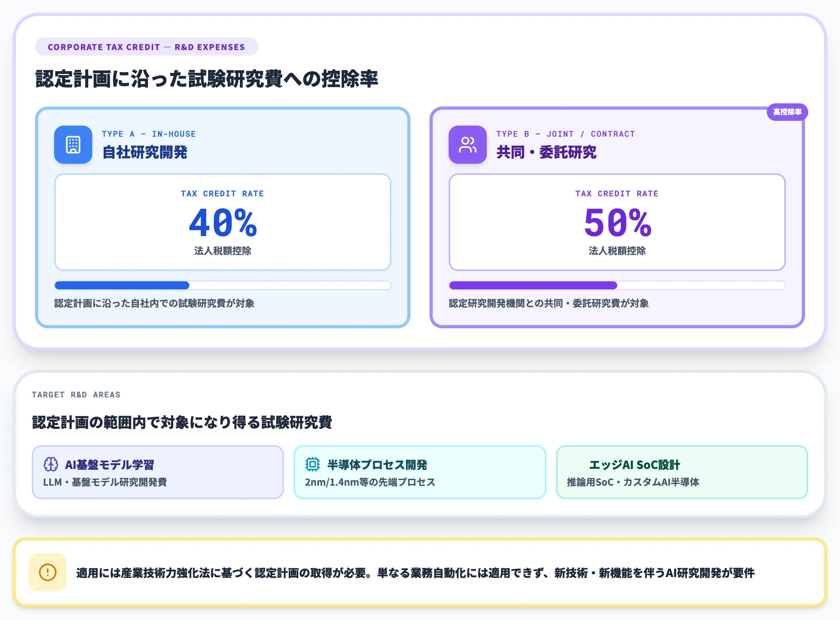
Task: Click the text 認定研究開発機関との共同・委託研究費が対象
Action: coord(548,303)
